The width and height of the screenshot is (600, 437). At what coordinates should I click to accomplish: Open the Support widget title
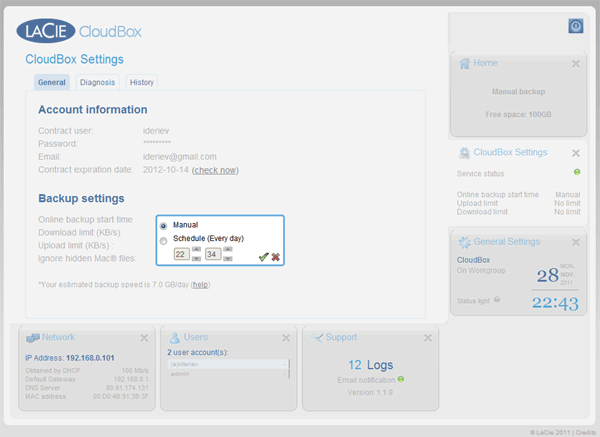[341, 337]
